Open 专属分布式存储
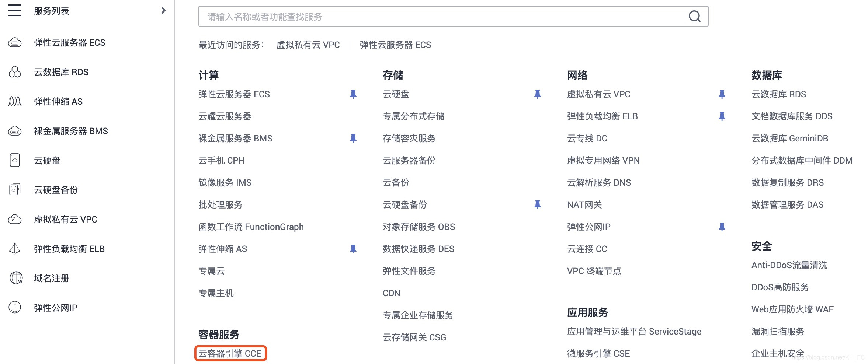The height and width of the screenshot is (364, 868). (414, 116)
